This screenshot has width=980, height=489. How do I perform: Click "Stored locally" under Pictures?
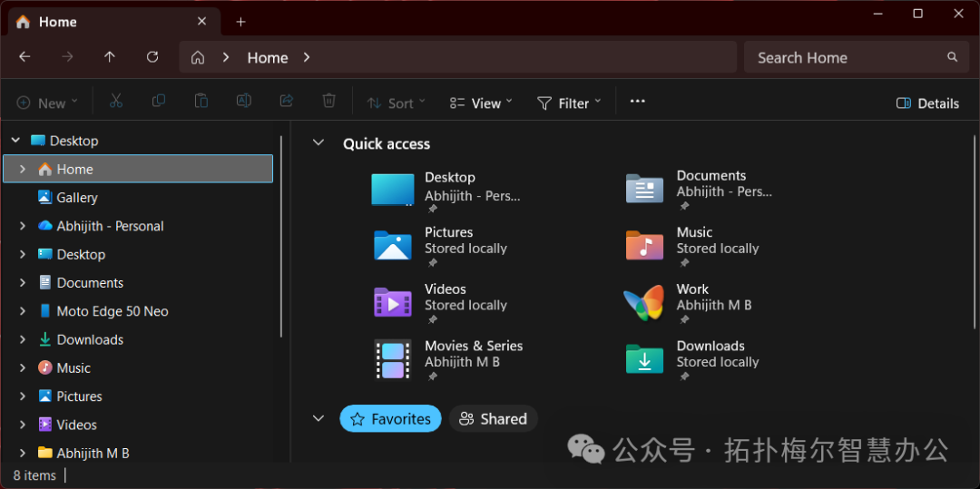pos(465,249)
